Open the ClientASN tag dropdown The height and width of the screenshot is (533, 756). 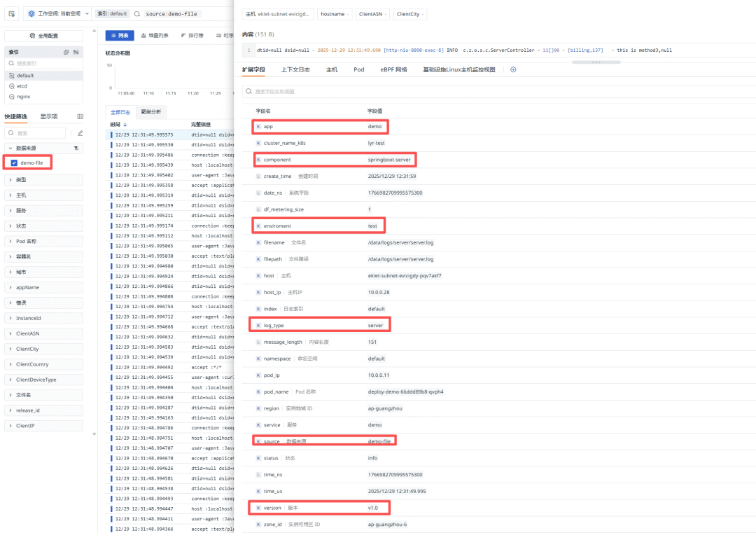click(x=372, y=14)
